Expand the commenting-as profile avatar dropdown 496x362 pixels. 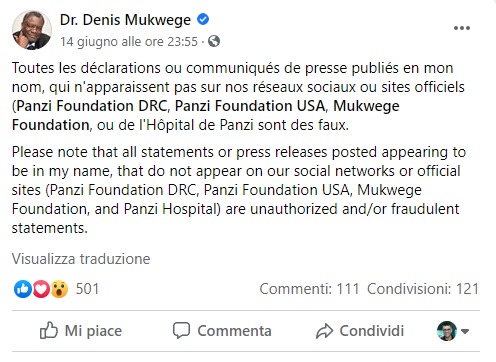453,331
